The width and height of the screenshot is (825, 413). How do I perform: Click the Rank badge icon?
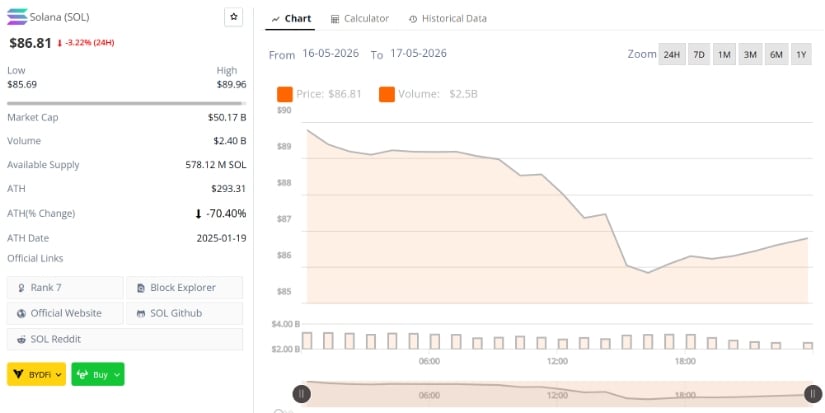pos(22,288)
